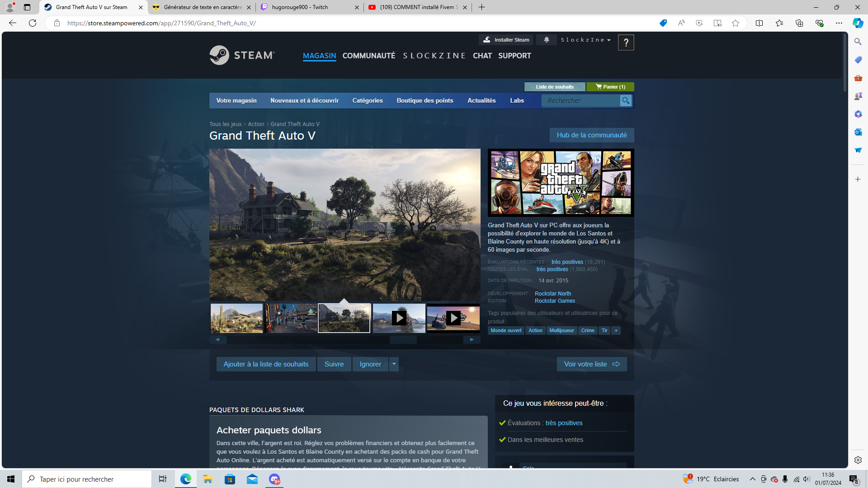868x488 pixels.
Task: Open Steam notifications bell
Action: click(547, 40)
